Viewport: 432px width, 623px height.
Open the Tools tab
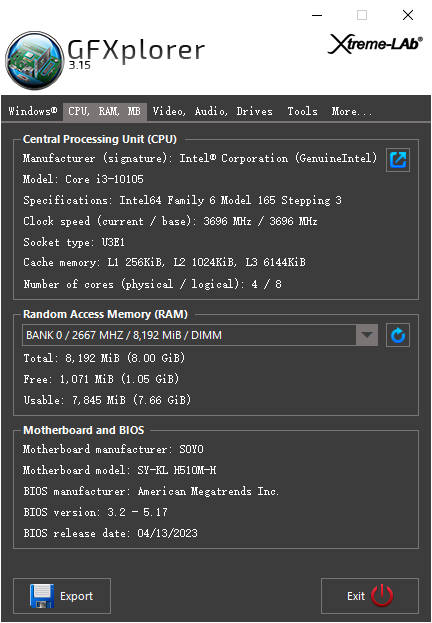pyautogui.click(x=302, y=111)
